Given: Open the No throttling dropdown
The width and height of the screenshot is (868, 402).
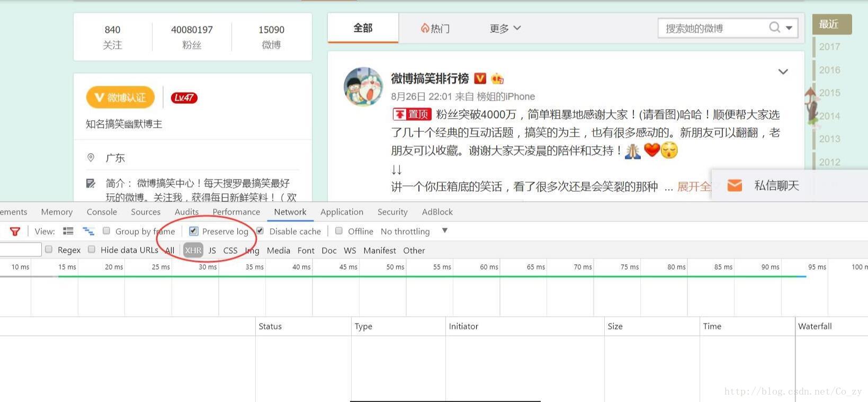Looking at the screenshot, I should tap(414, 231).
